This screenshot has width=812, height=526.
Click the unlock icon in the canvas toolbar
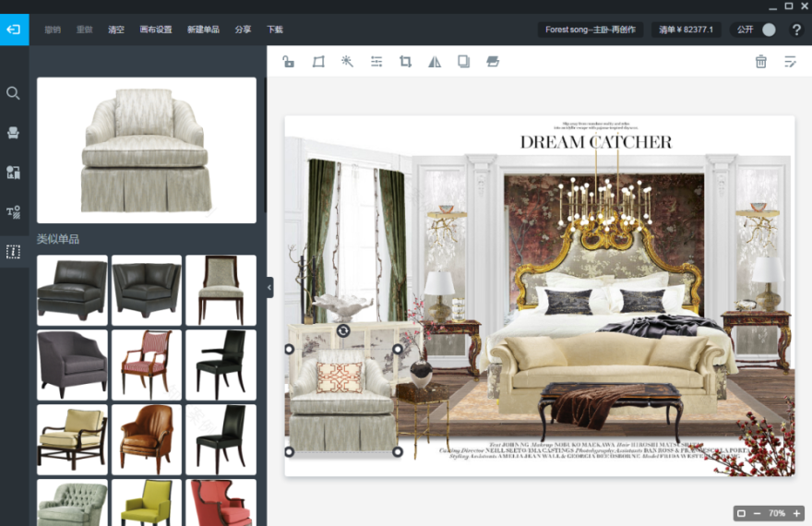coord(289,62)
